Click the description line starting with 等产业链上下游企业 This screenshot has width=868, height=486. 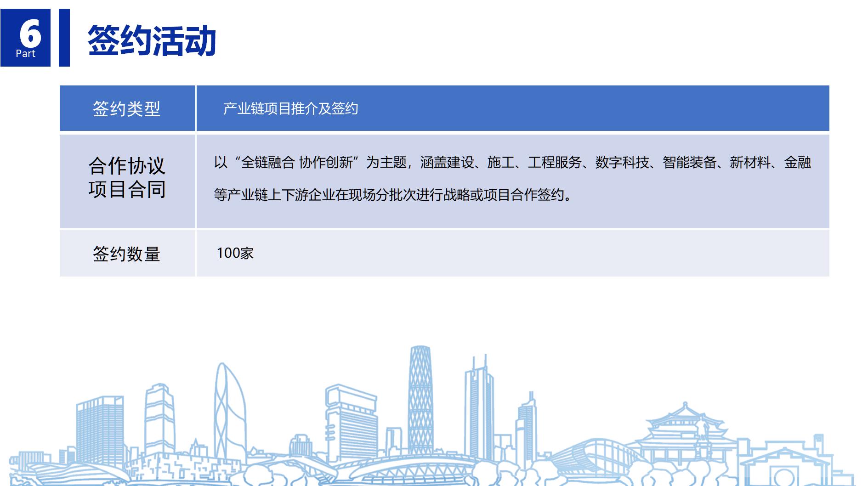(x=393, y=195)
